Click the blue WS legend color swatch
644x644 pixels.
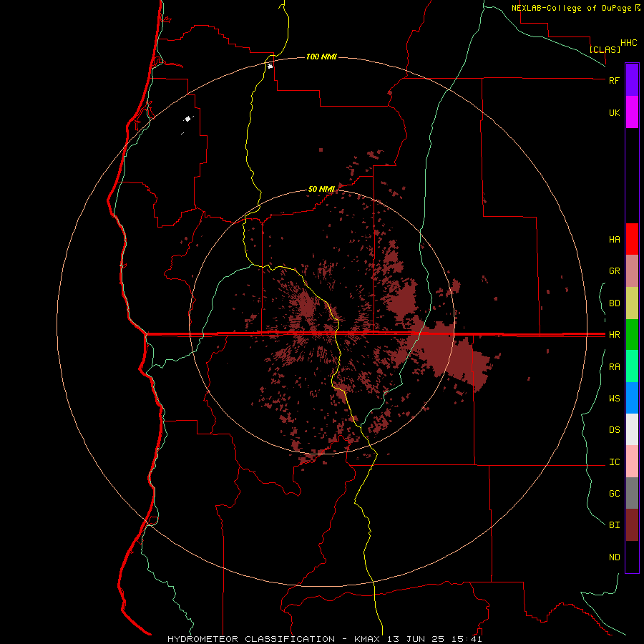click(x=632, y=398)
